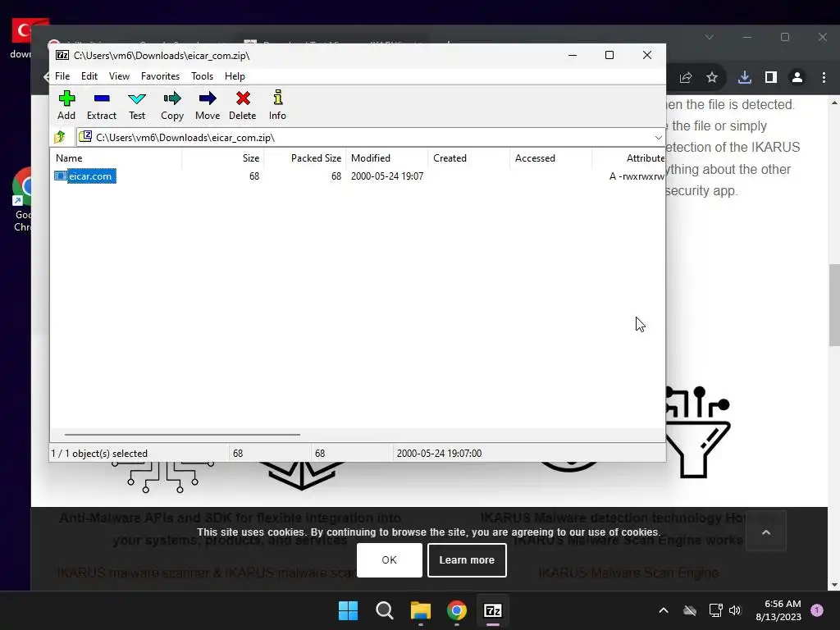Click the OneDrive tray icon
The height and width of the screenshot is (630, 840).
(690, 610)
